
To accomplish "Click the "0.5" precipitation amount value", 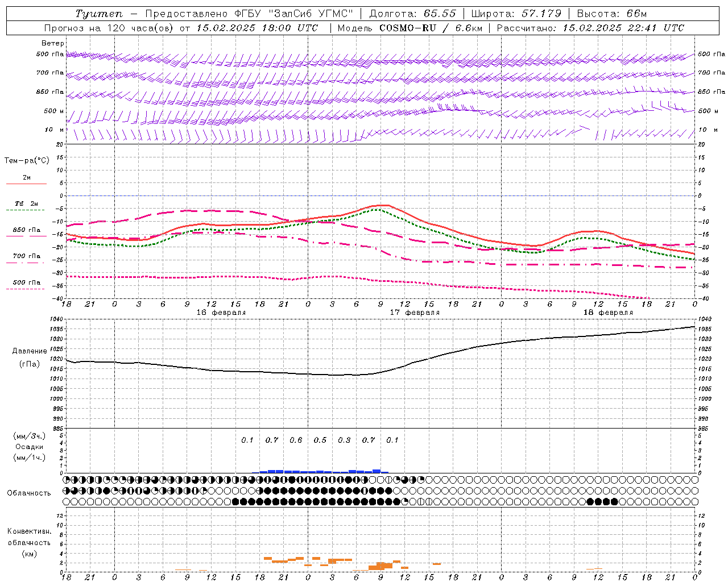I will pos(320,440).
